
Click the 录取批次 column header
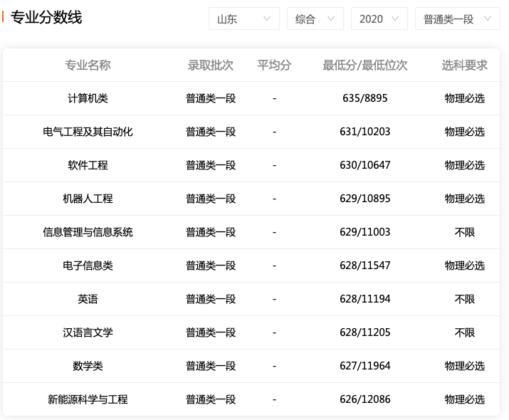tap(210, 65)
